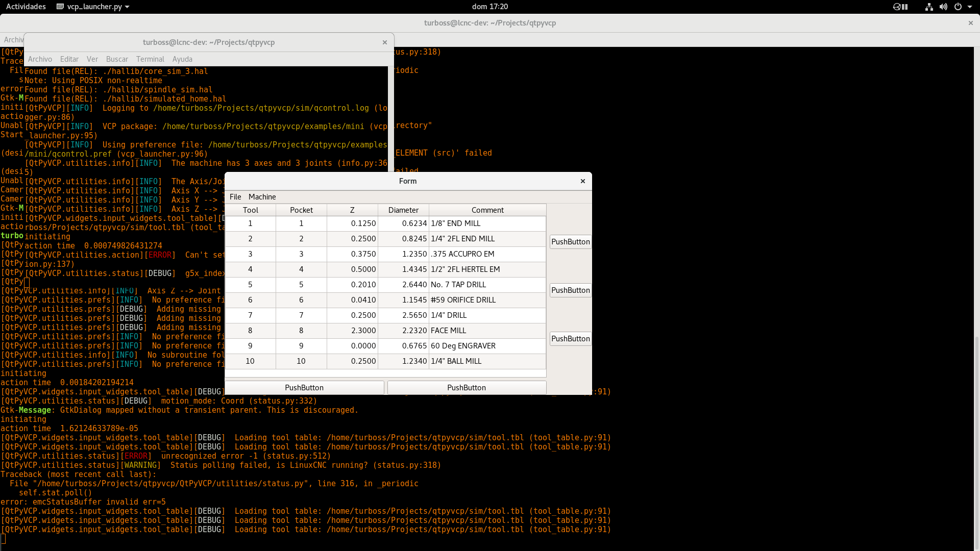Click Z value 0.0000

(x=352, y=346)
